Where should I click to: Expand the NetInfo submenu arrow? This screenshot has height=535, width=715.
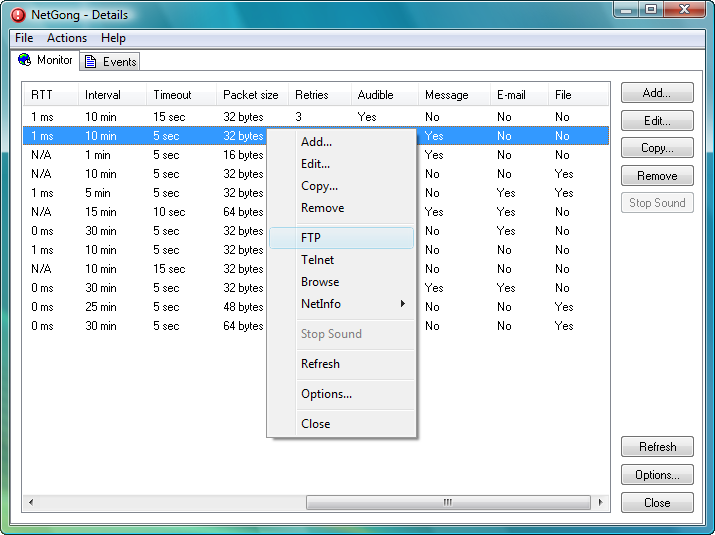pos(403,304)
